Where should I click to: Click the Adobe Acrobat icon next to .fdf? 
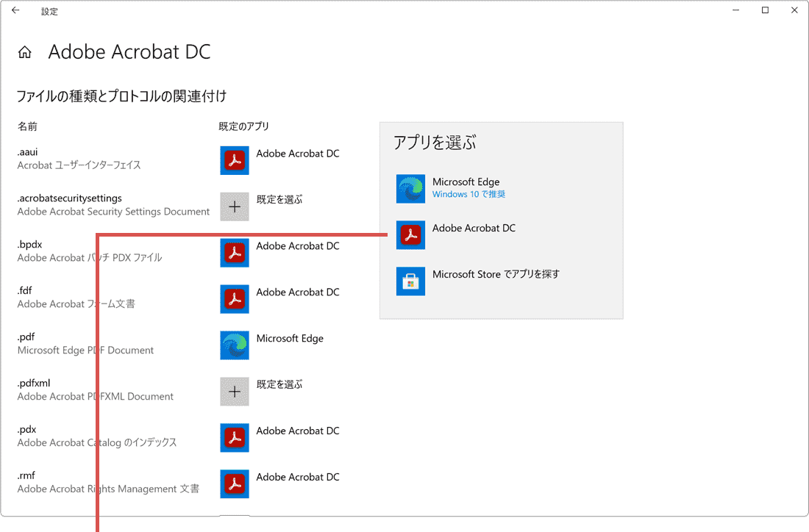coord(234,299)
